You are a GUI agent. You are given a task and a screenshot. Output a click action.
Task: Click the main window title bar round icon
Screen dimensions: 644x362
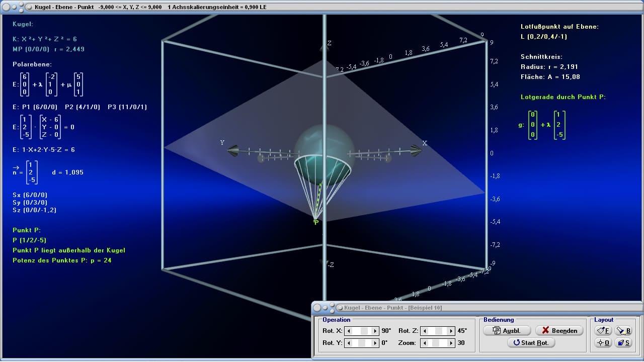point(7,7)
